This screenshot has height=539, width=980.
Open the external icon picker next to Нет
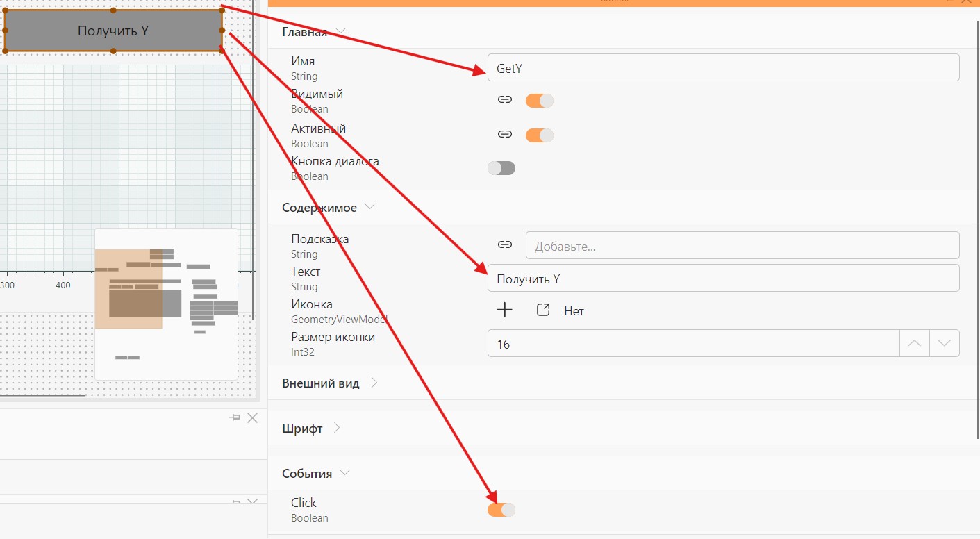pyautogui.click(x=544, y=310)
